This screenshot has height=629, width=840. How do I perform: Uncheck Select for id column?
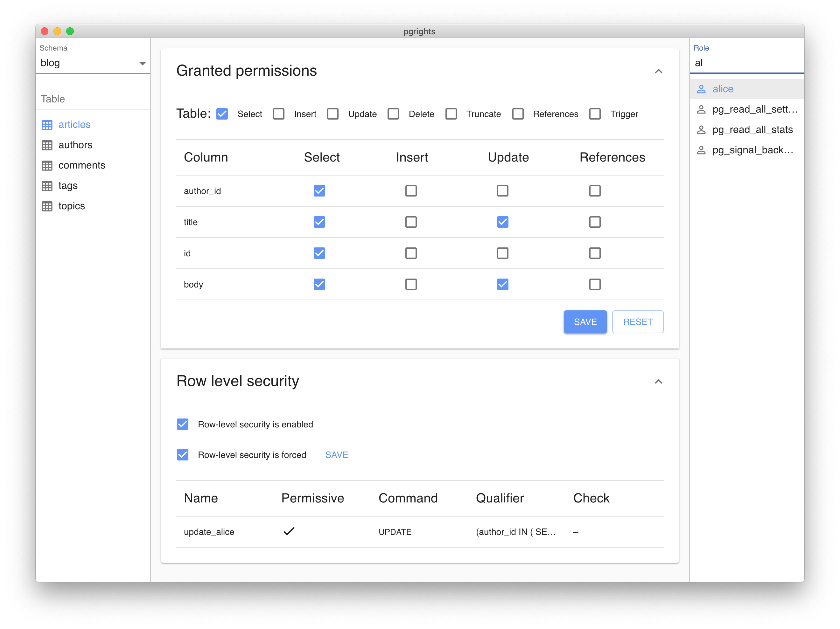(319, 253)
